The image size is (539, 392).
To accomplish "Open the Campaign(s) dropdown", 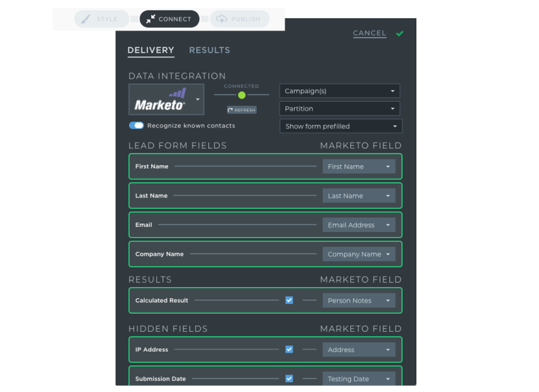I will tap(339, 91).
